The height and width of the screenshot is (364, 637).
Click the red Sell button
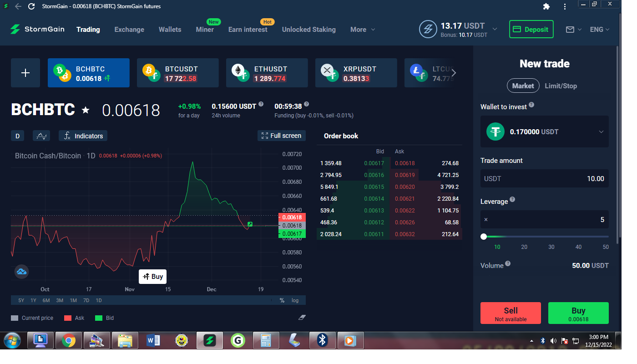(x=511, y=313)
